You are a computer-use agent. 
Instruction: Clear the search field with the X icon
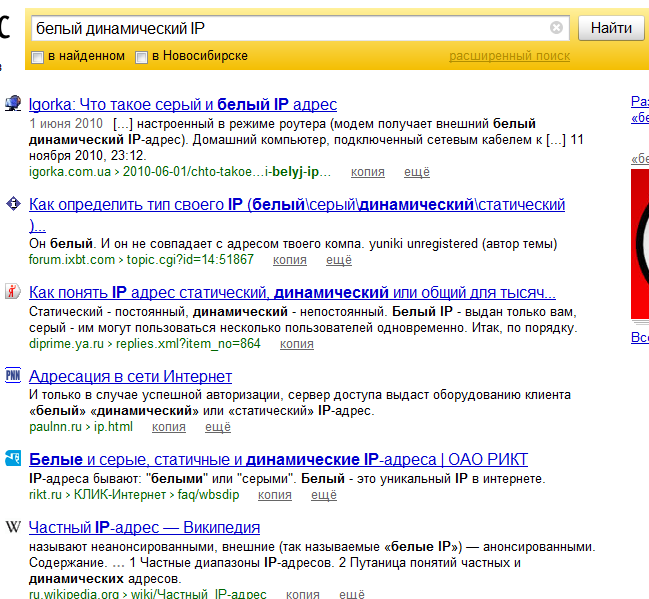[556, 28]
